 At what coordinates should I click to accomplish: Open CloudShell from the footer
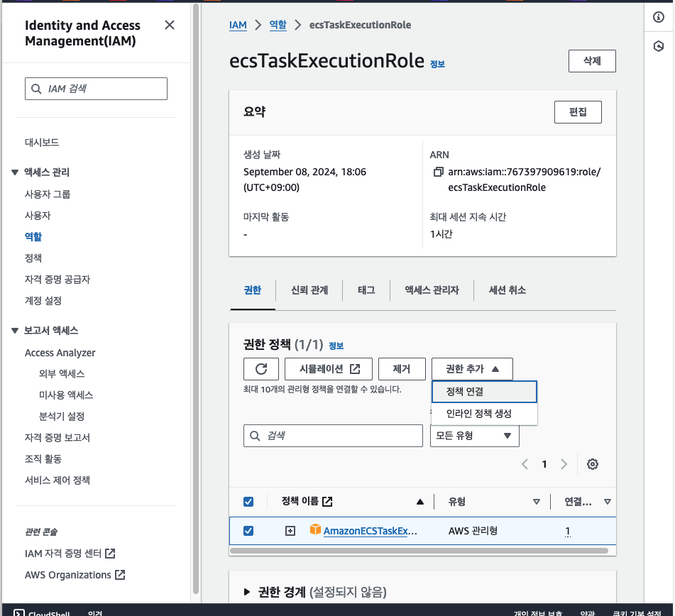(x=42, y=612)
